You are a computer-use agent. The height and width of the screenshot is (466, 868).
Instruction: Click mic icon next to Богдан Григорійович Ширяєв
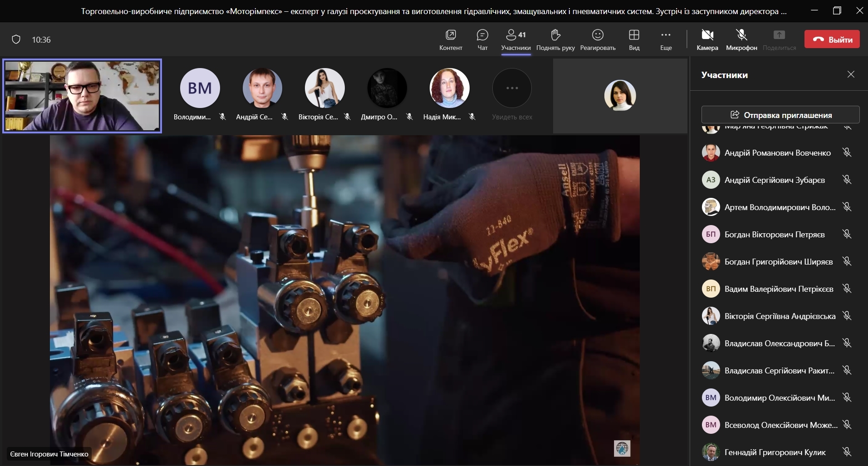pos(847,261)
